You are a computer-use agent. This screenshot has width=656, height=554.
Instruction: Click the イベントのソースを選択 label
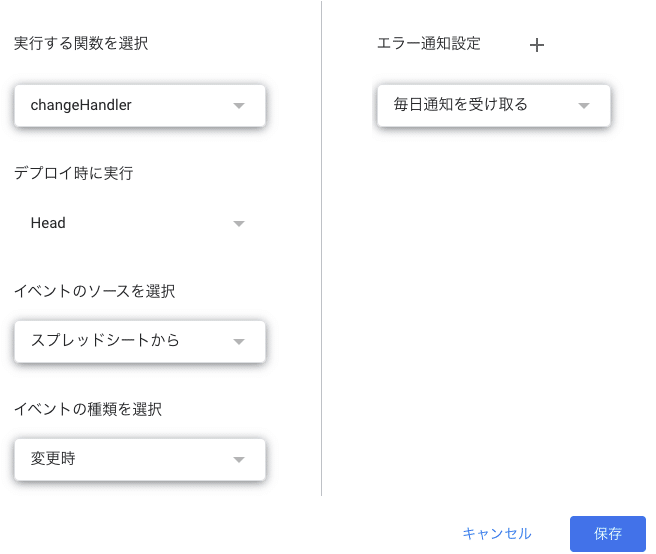coord(95,291)
